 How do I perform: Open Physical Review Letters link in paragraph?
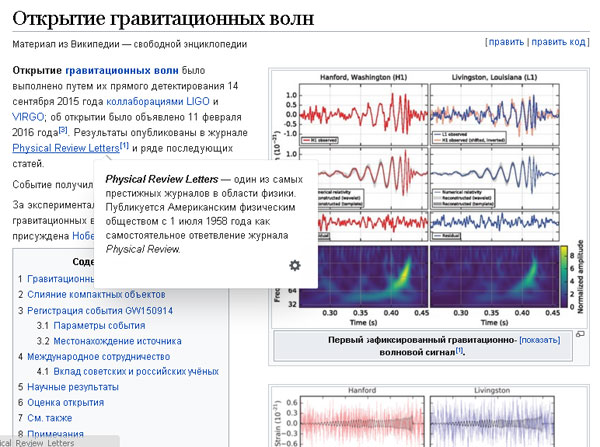[x=66, y=148]
